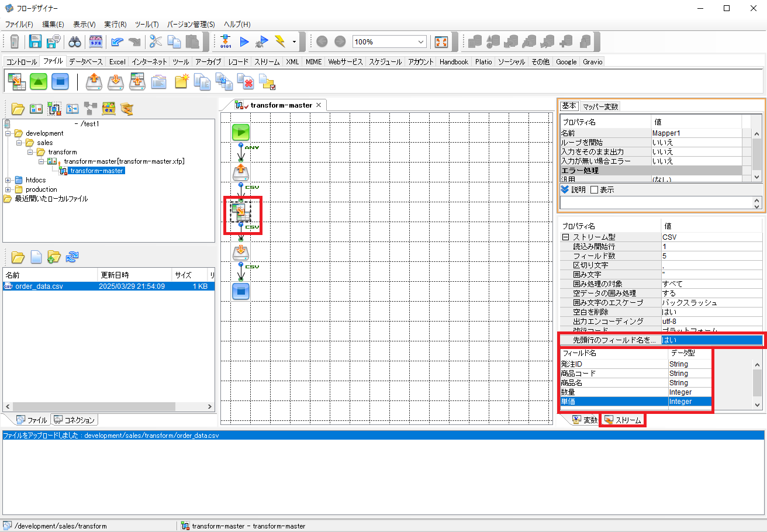
Task: Click the 先頭行のフィールド名 はい value
Action: coord(711,340)
